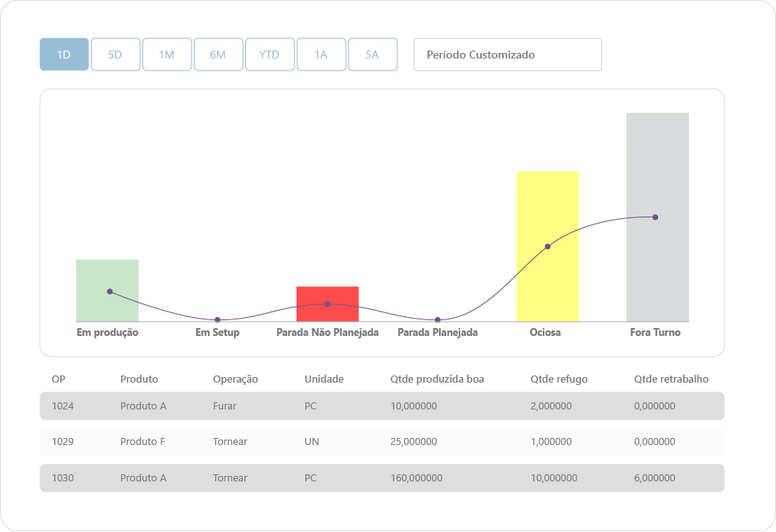Viewport: 776px width, 532px height.
Task: Click the line point above Parada Planejada
Action: (x=437, y=320)
